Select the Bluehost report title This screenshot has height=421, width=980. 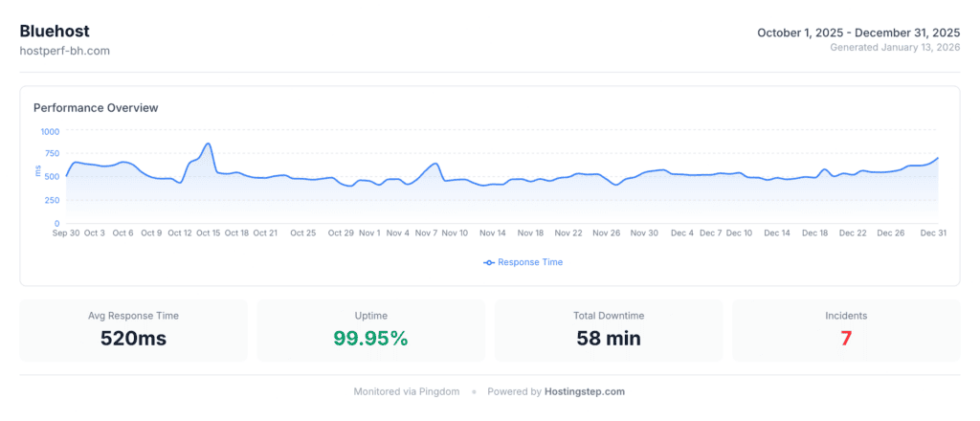(x=55, y=31)
